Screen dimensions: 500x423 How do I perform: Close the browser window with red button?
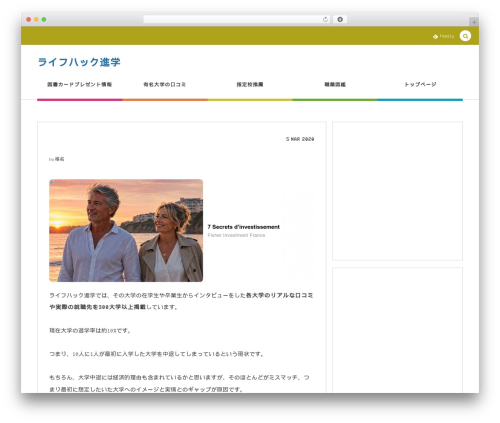[x=29, y=19]
